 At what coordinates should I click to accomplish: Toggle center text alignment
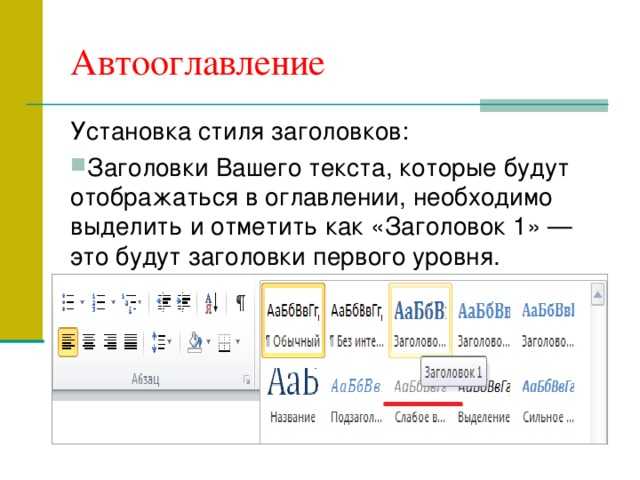tap(89, 342)
